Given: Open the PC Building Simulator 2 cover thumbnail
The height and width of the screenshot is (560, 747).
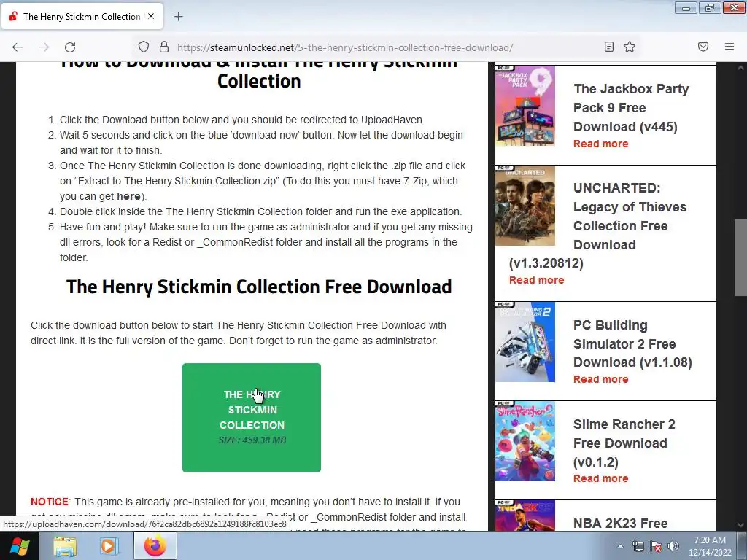Looking at the screenshot, I should pos(525,342).
